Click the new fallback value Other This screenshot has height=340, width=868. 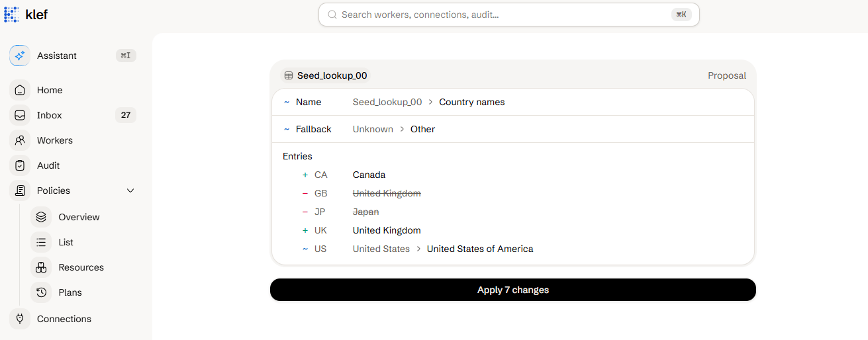[x=422, y=129]
